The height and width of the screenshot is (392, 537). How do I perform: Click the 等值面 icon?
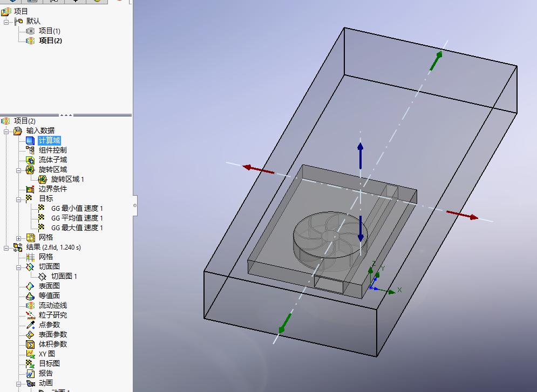[30, 295]
